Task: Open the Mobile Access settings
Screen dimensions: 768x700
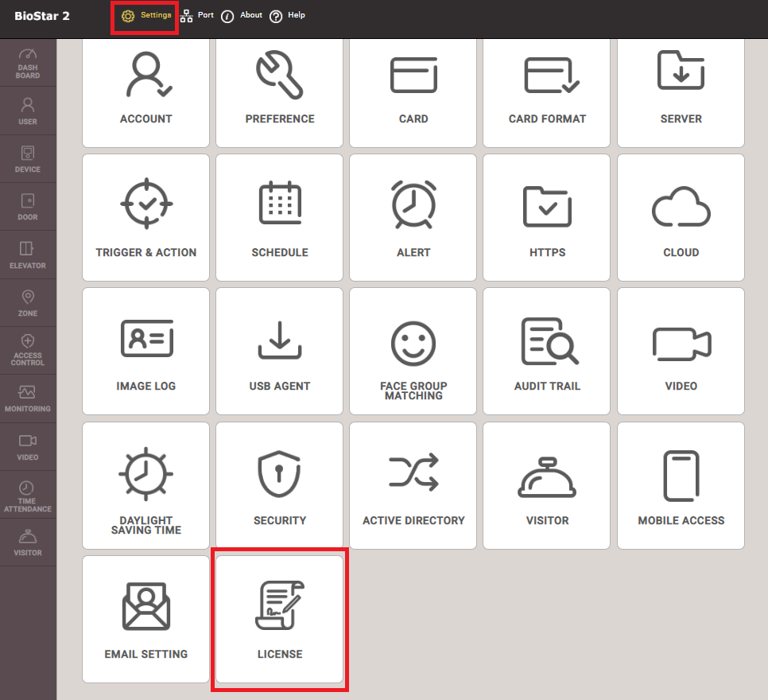Action: 681,485
